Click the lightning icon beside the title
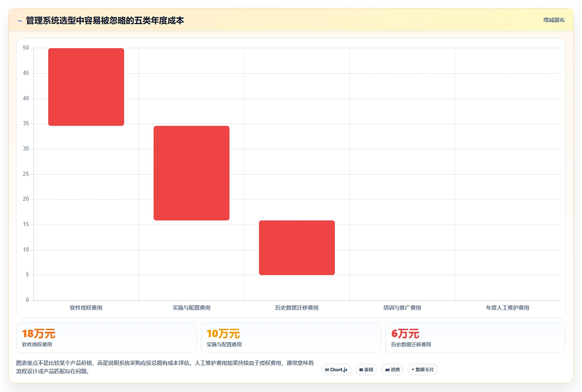The width and height of the screenshot is (582, 392). [20, 21]
